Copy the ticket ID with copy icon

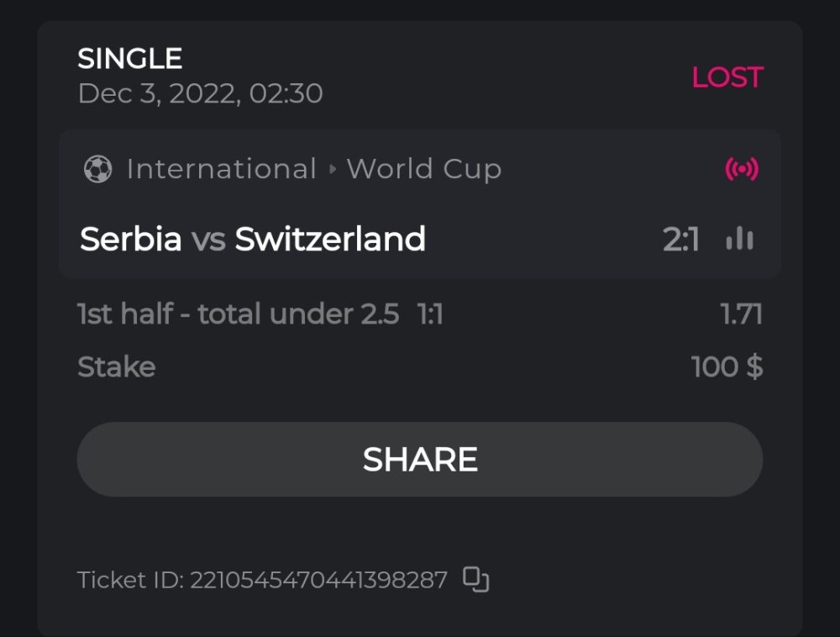(x=476, y=580)
